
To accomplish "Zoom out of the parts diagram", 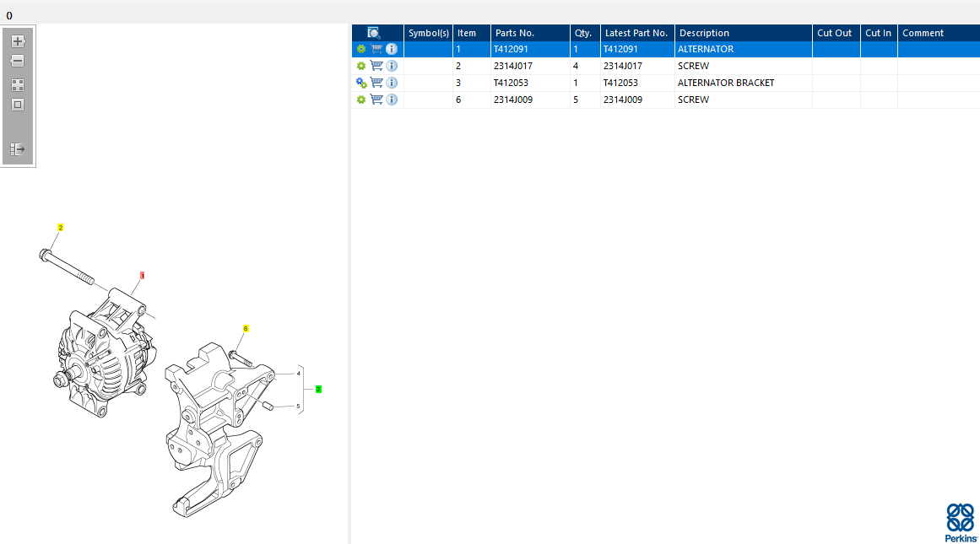I will 18,61.
